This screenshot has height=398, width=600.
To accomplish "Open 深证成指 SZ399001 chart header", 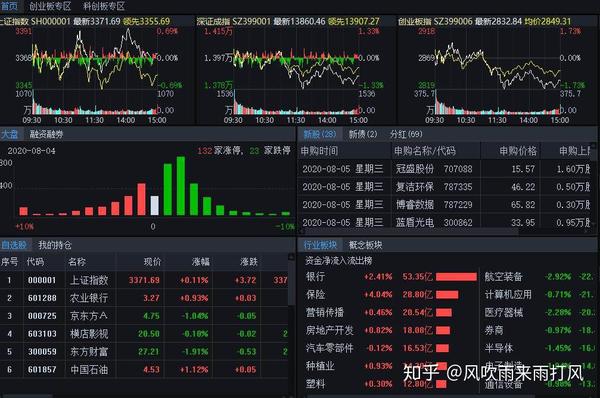I will pos(288,21).
